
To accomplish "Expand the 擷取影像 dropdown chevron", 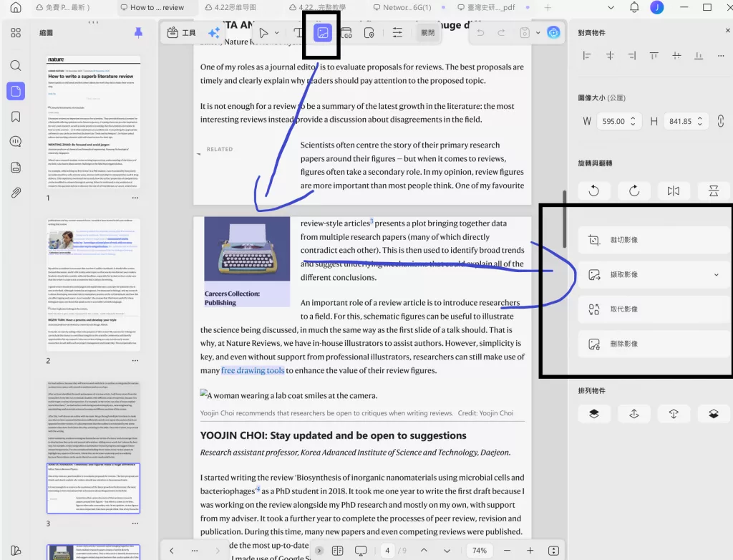I will pos(716,274).
